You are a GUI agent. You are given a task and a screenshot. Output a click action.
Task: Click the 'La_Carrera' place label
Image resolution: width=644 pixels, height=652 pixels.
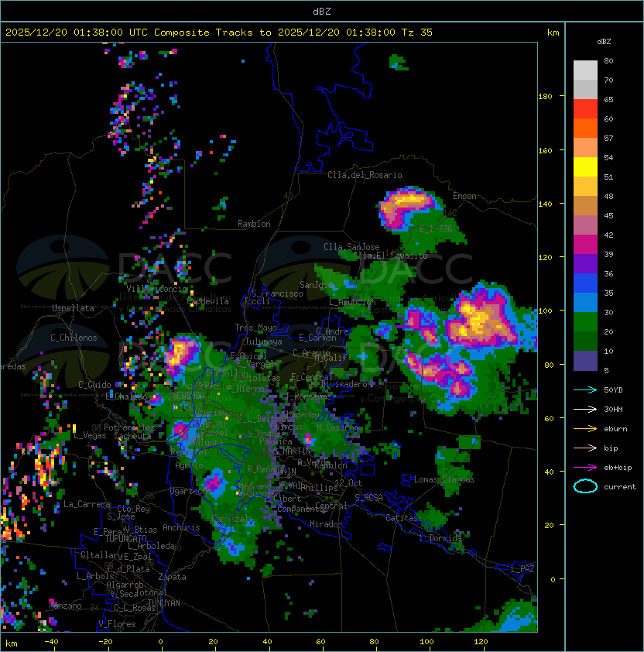coord(87,504)
